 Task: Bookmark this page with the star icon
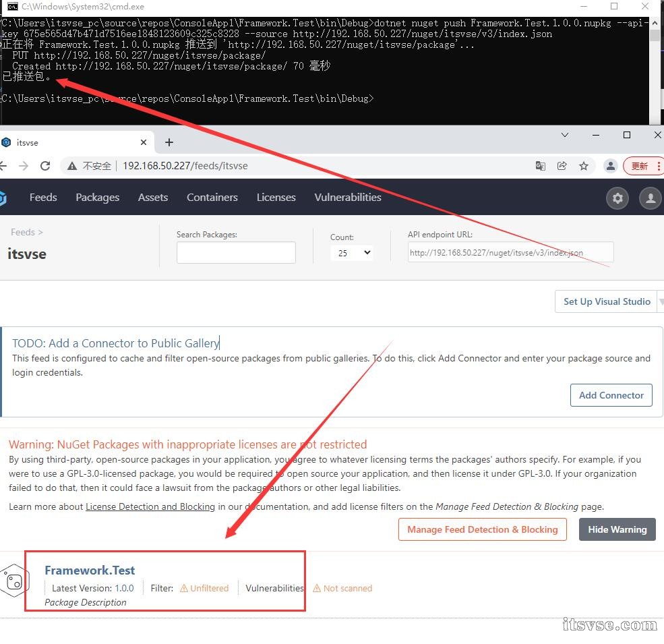pos(584,166)
